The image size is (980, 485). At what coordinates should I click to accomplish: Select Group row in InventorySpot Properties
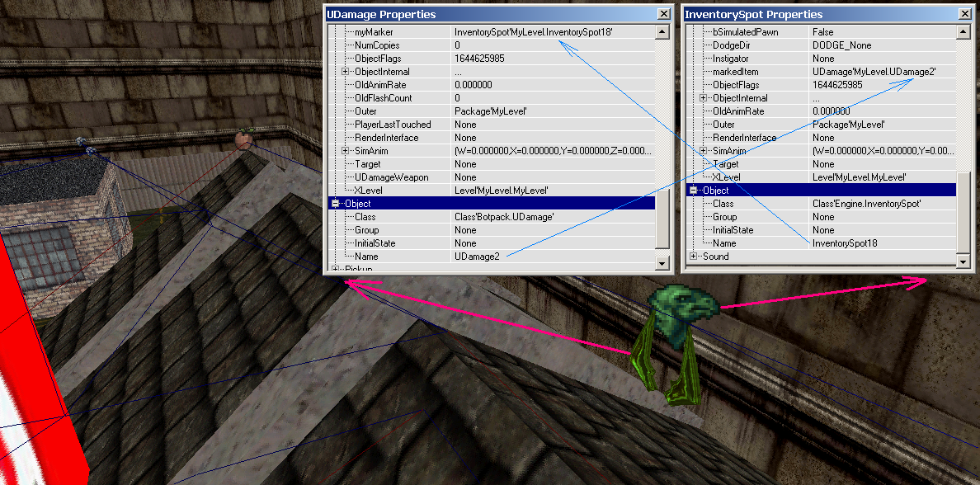(x=821, y=217)
